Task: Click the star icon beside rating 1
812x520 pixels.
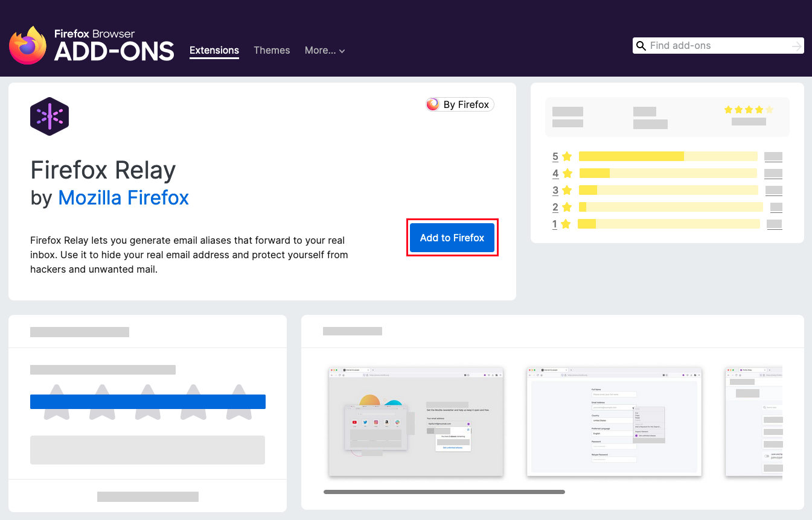Action: pos(566,224)
